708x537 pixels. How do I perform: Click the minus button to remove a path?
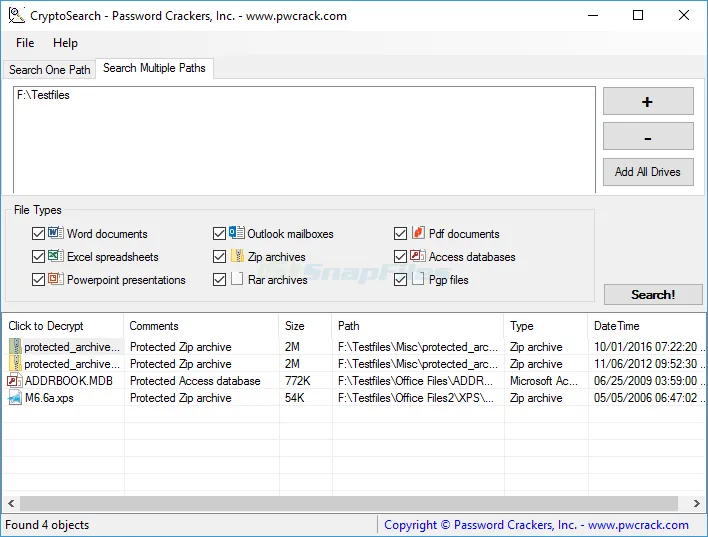coord(648,136)
